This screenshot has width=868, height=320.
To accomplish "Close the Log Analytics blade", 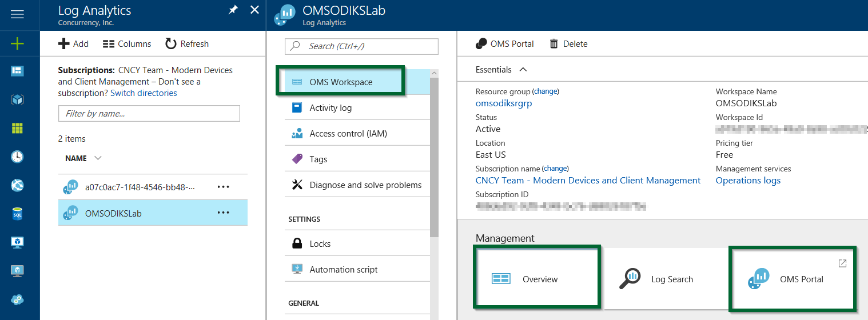I will (255, 10).
